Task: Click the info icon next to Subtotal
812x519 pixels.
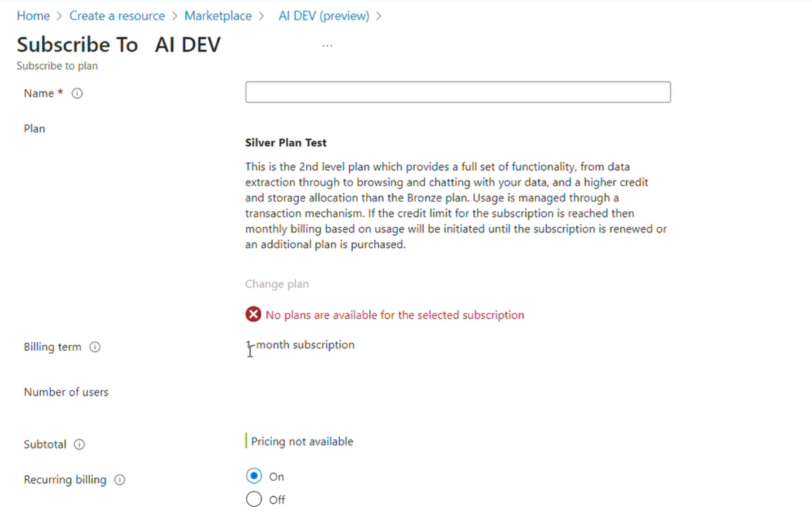Action: click(79, 444)
